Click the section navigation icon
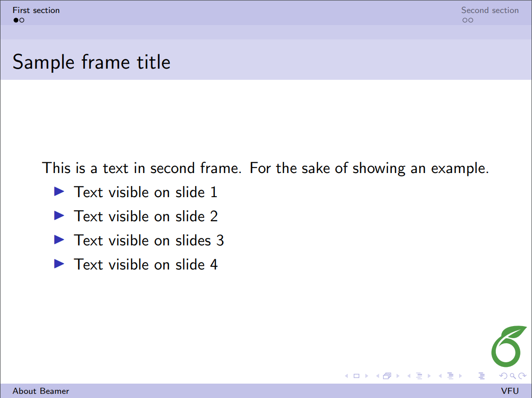The image size is (532, 398). pyautogui.click(x=450, y=376)
